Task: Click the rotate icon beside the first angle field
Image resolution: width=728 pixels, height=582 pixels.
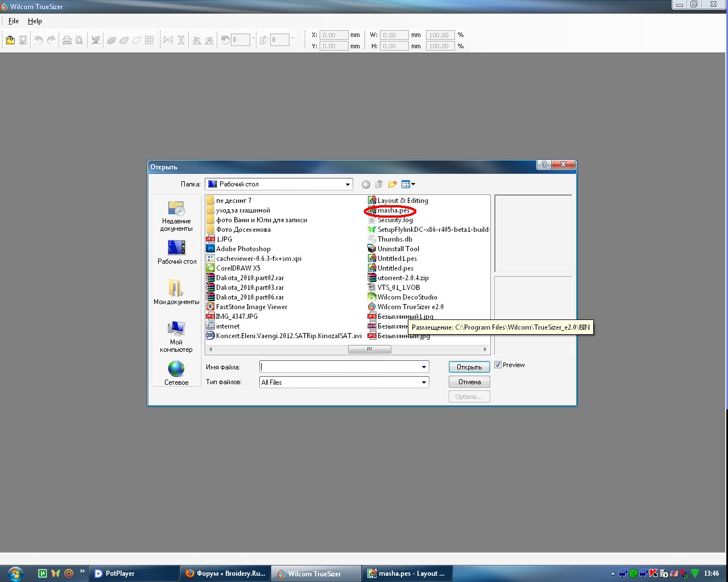Action: pos(225,40)
